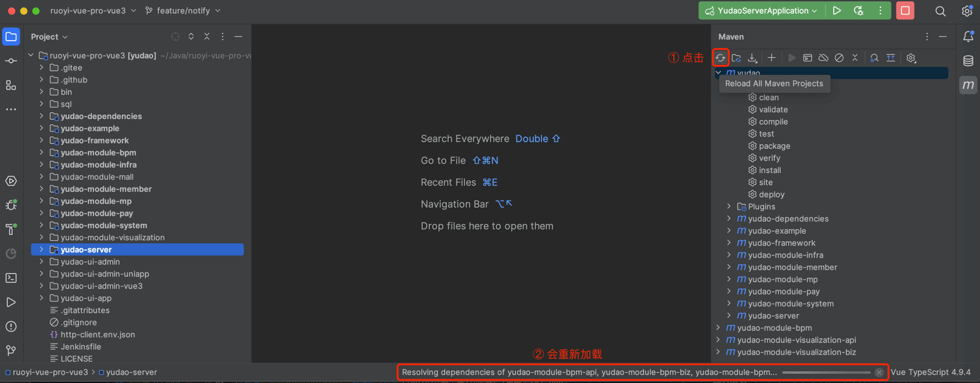Click the Add Maven Project plus icon

(x=771, y=58)
